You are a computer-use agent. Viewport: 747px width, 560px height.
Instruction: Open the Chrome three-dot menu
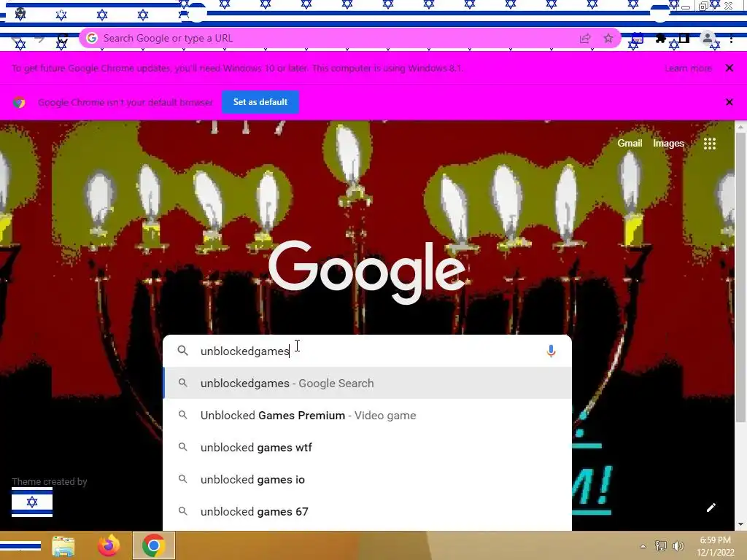tap(731, 39)
